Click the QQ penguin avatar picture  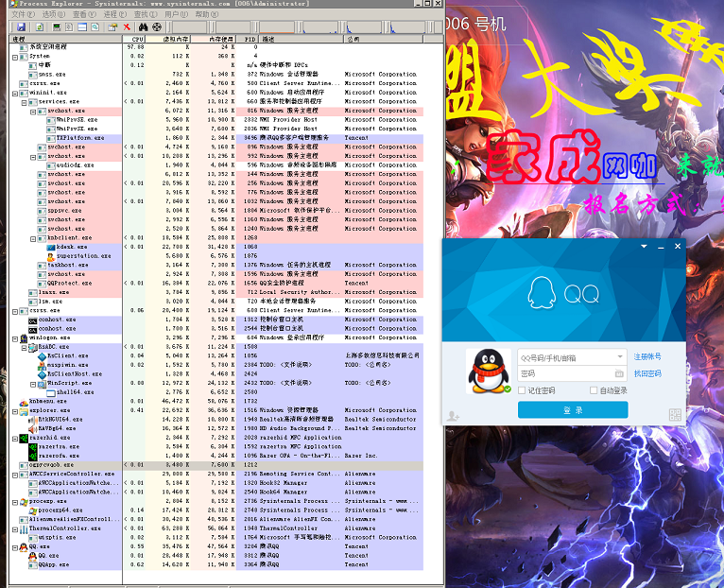[x=488, y=372]
